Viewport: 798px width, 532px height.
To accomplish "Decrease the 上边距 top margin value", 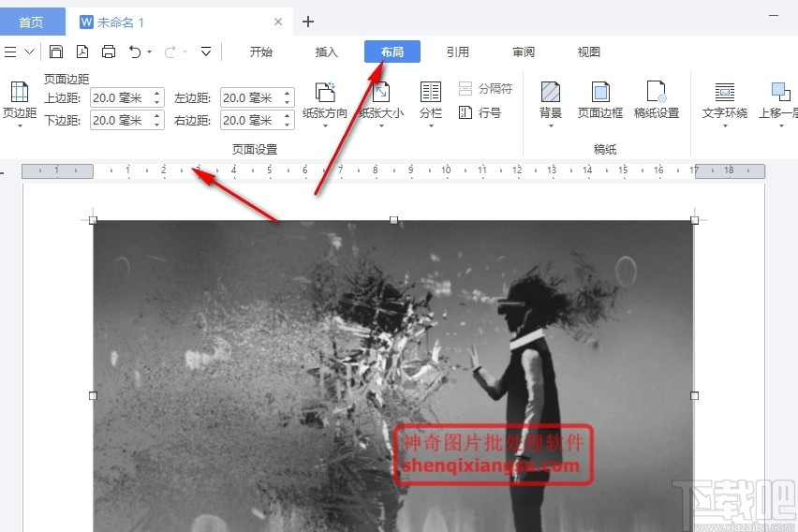I will pos(157,102).
